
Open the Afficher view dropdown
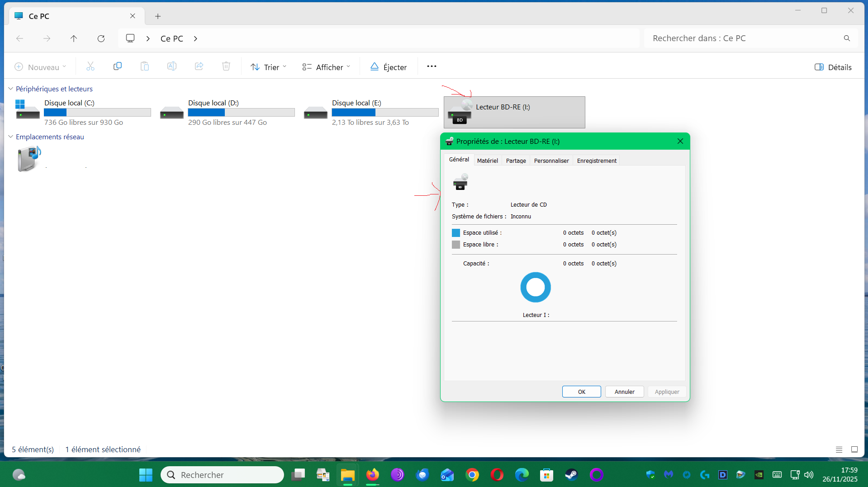[326, 67]
